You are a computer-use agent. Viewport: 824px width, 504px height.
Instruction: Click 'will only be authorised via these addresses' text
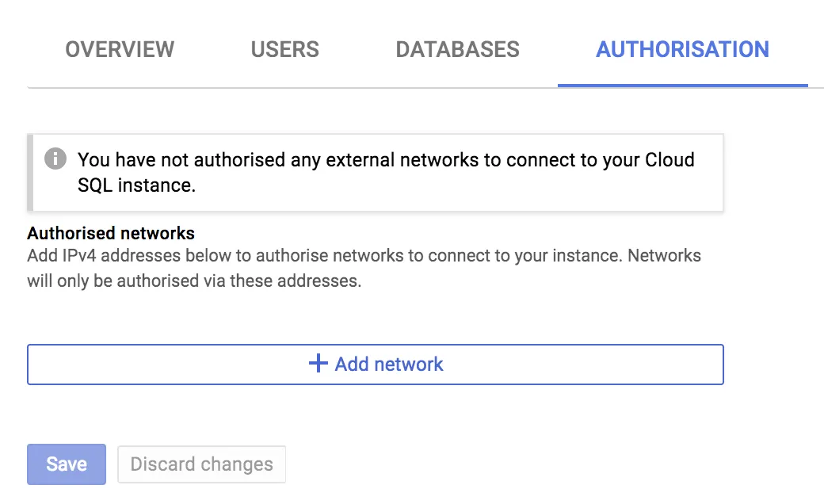(x=194, y=281)
